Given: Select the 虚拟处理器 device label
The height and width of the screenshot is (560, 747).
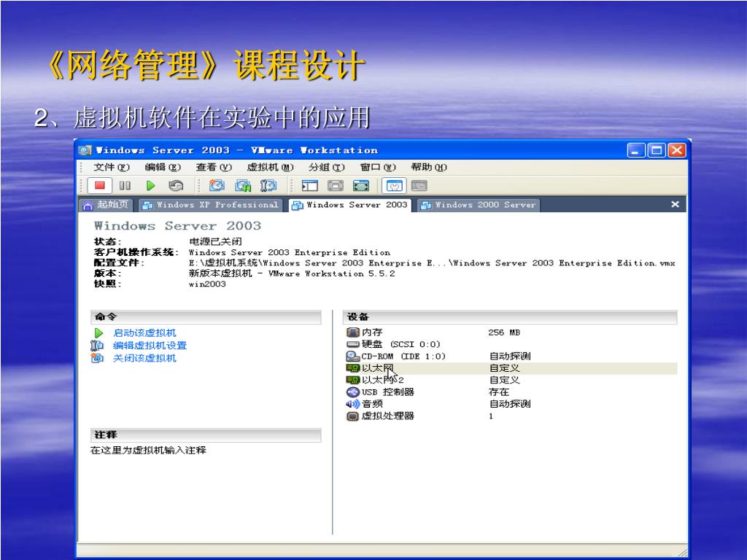Looking at the screenshot, I should pyautogui.click(x=388, y=416).
